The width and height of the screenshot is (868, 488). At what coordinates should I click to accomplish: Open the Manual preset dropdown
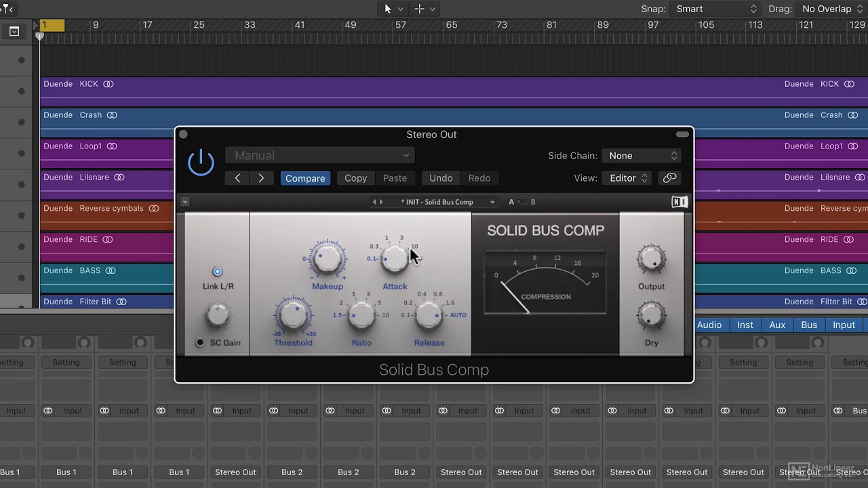[x=320, y=155]
